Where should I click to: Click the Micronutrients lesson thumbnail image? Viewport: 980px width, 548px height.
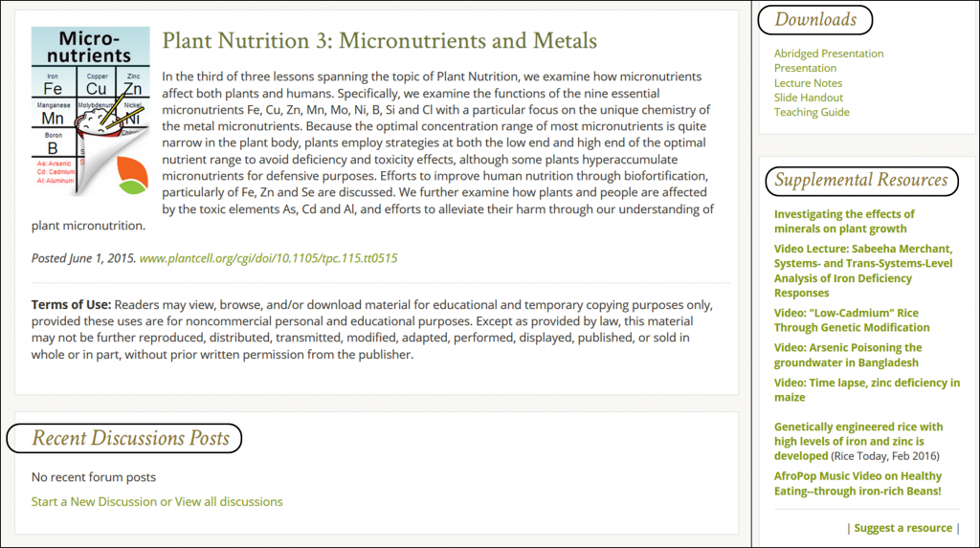pos(90,111)
